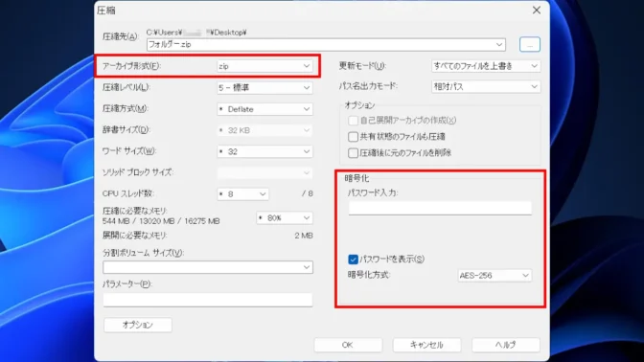Screen dimensions: 644x362
Task: Click the パラメーター input field
Action: pos(208,300)
